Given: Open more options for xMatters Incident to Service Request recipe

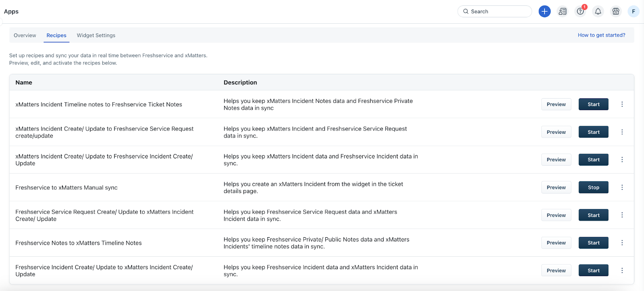Looking at the screenshot, I should click(622, 132).
